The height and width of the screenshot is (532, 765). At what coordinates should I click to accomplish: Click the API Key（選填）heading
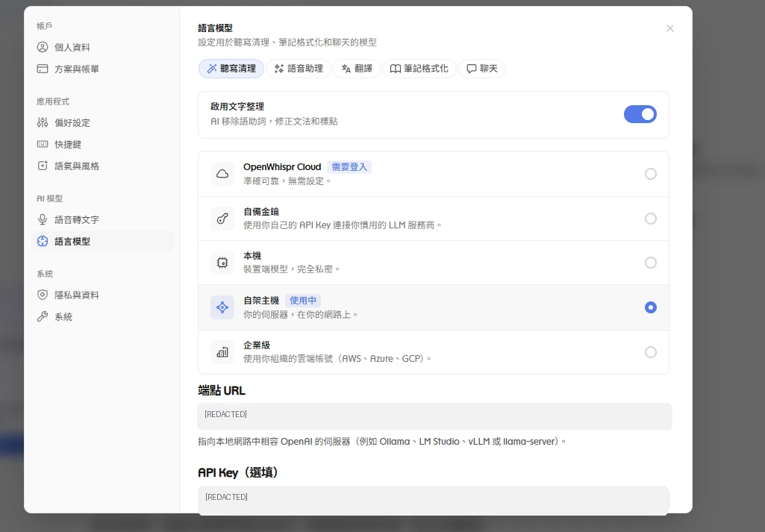pos(239,472)
